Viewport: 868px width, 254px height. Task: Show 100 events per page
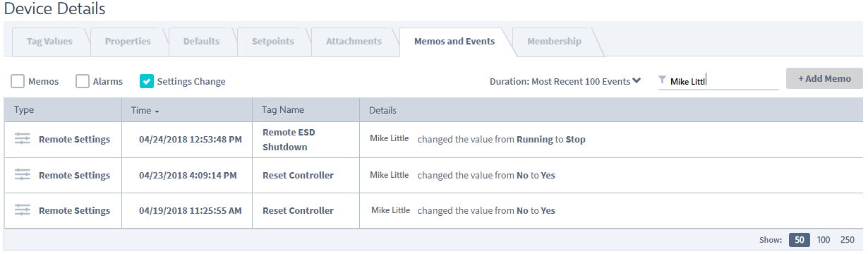(x=824, y=240)
